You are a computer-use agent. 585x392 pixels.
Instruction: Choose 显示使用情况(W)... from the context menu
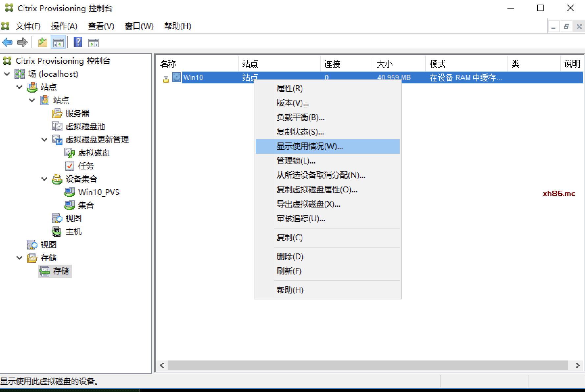(310, 146)
